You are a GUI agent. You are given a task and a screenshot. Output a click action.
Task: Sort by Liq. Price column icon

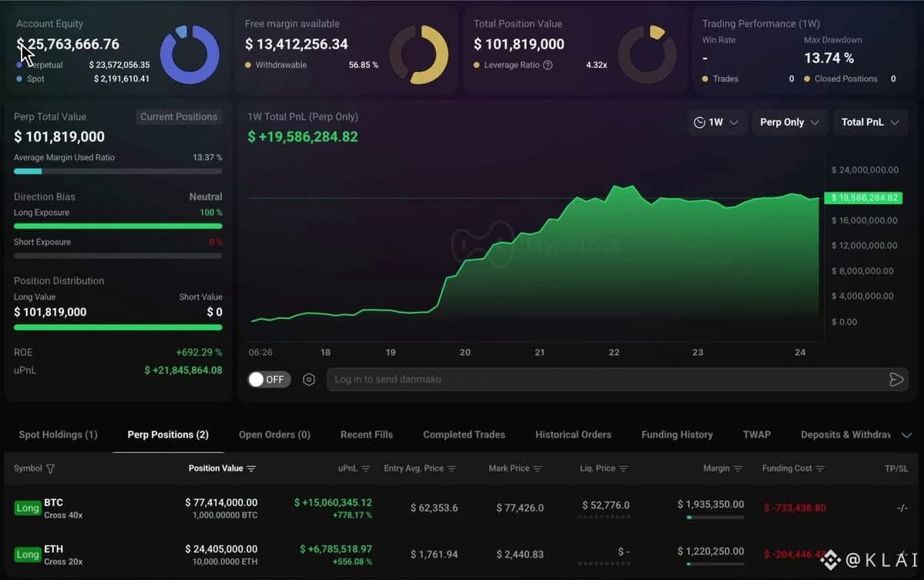(x=623, y=469)
